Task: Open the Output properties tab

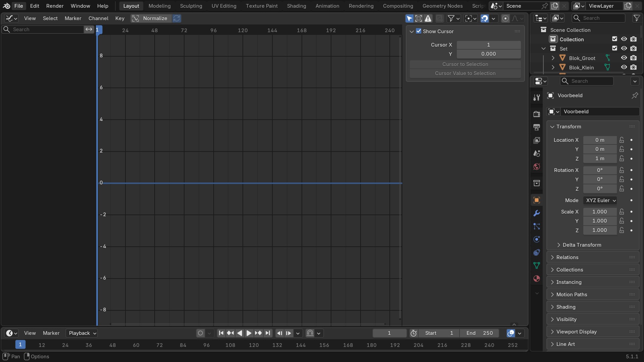Action: tap(537, 127)
